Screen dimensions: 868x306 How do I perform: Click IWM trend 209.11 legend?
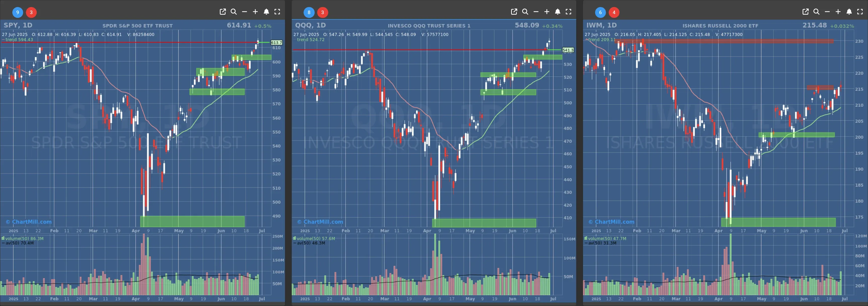[x=600, y=40]
